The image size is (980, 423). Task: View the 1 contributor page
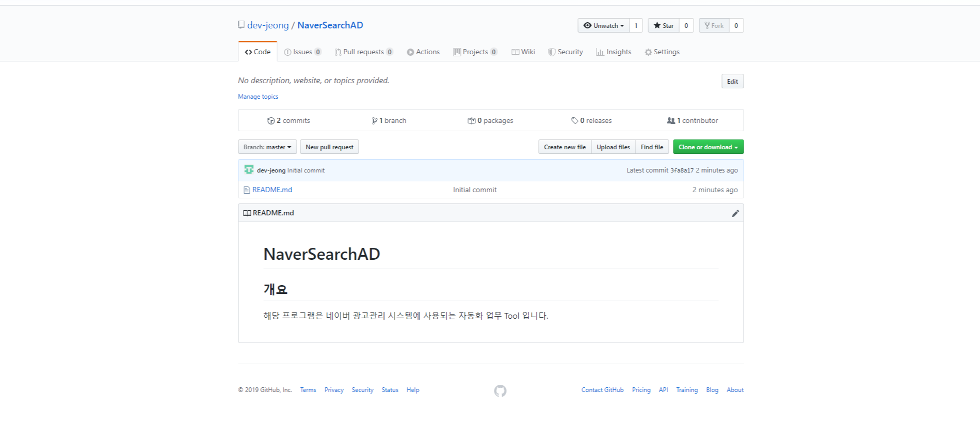tap(693, 120)
